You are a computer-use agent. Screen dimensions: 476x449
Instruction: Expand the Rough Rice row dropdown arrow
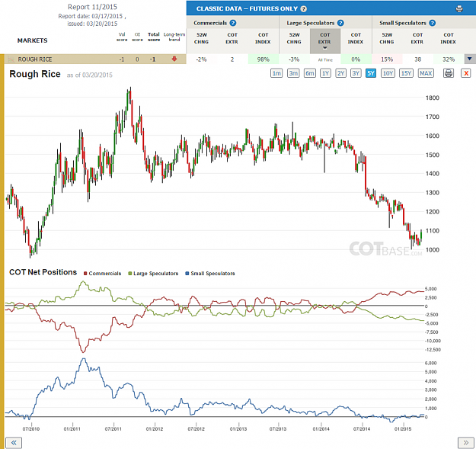[470, 59]
